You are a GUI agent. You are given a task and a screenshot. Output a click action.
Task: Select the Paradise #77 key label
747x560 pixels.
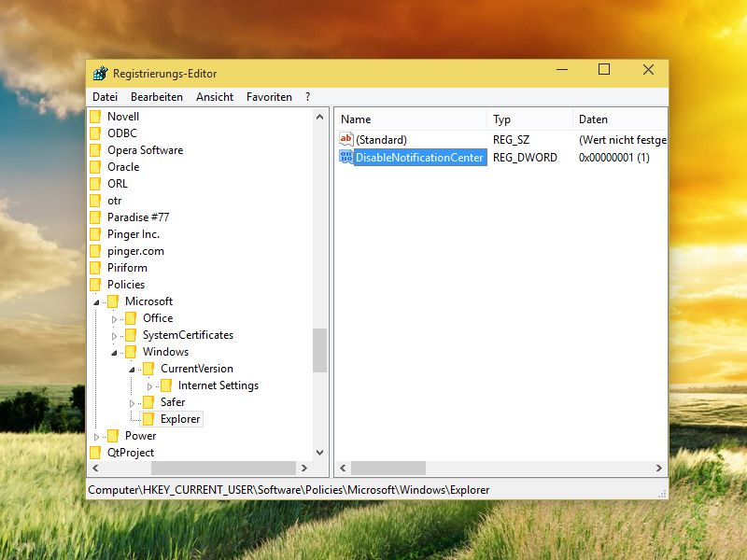pyautogui.click(x=138, y=217)
